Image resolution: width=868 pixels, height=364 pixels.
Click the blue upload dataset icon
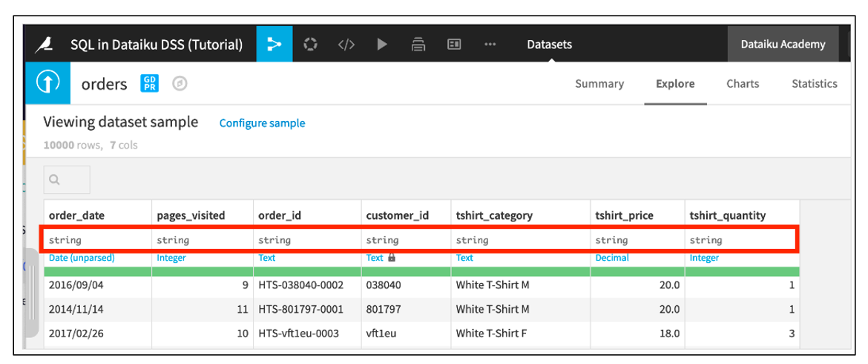coord(48,83)
